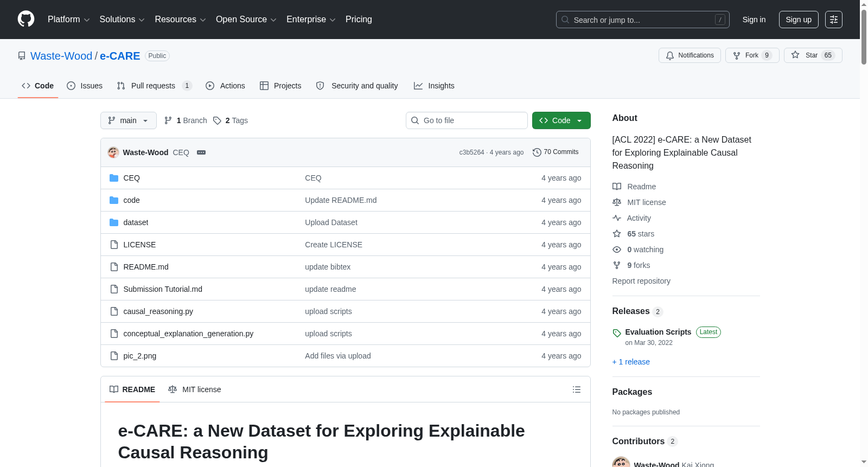
Task: Click the 65 stars link
Action: (641, 234)
